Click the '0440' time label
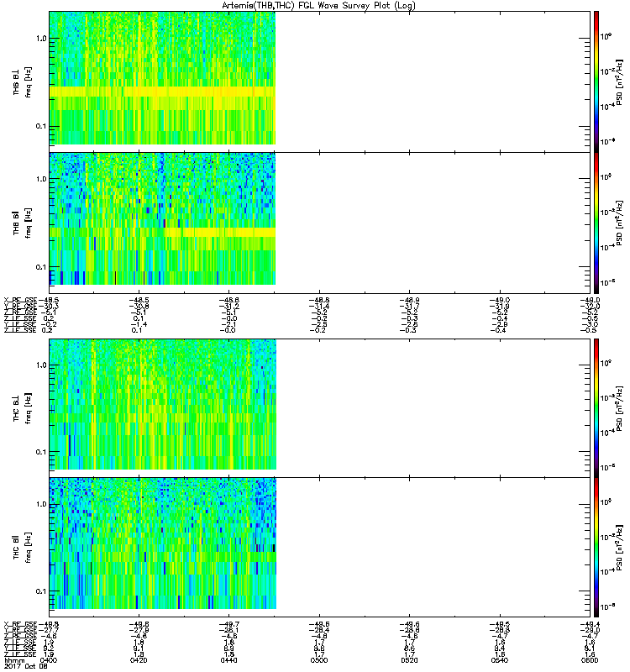 click(228, 660)
